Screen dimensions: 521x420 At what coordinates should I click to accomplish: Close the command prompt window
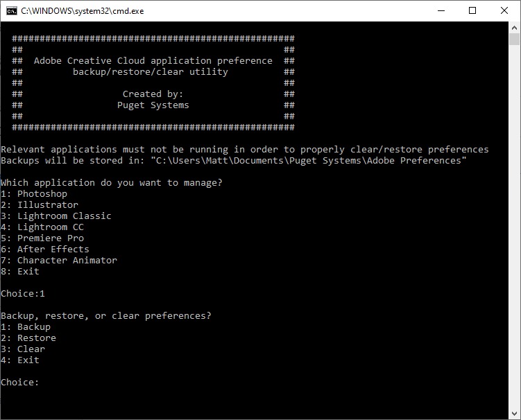coord(504,10)
